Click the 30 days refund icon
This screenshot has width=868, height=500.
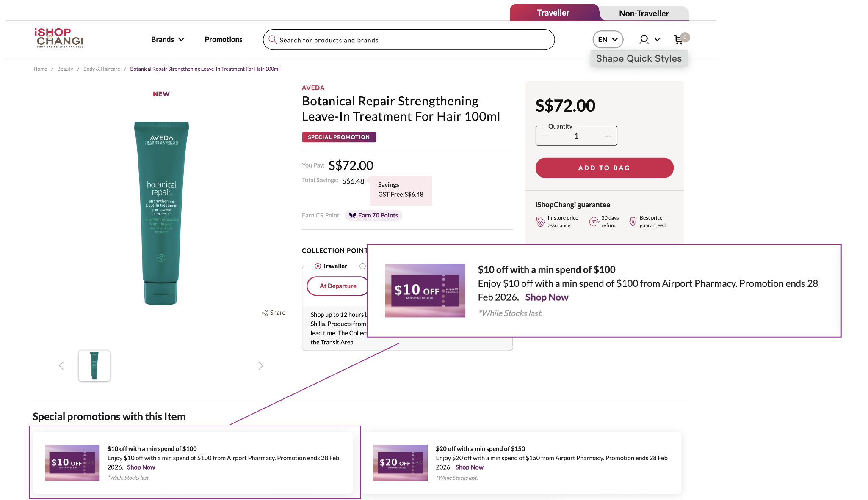pyautogui.click(x=594, y=222)
